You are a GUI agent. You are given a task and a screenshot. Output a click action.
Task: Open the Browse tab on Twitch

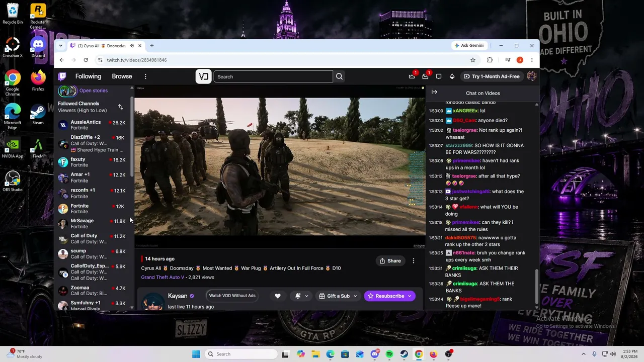(122, 76)
